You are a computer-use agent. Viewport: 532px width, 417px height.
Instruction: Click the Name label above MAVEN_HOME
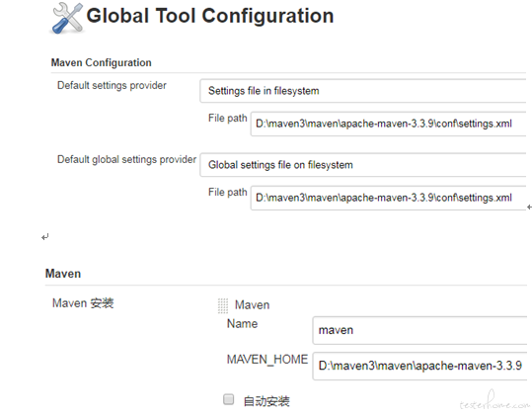(242, 323)
